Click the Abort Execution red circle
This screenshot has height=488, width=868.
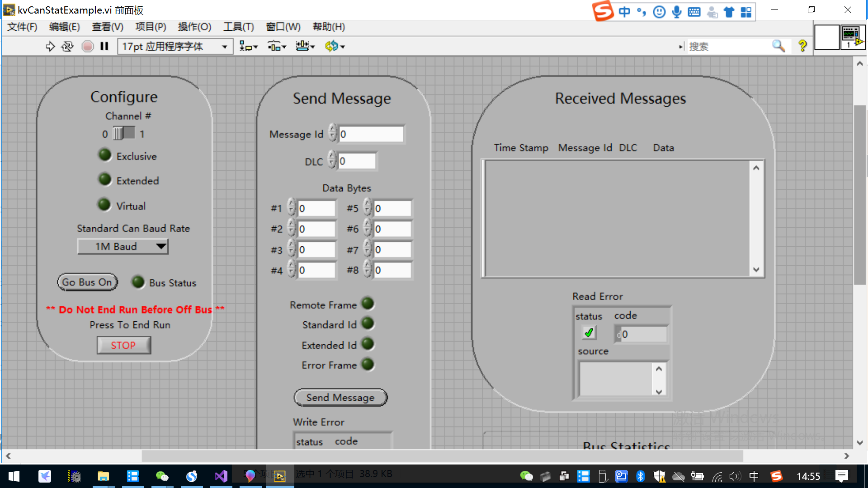[x=87, y=46]
